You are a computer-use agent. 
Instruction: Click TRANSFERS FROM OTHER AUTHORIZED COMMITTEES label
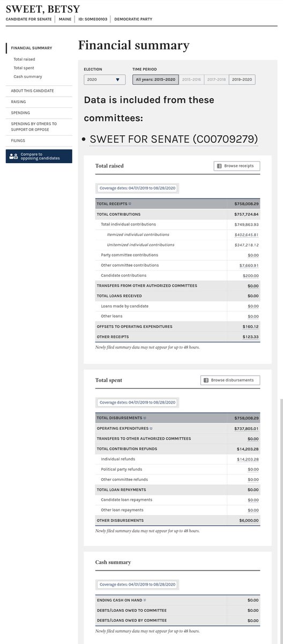[x=147, y=286]
